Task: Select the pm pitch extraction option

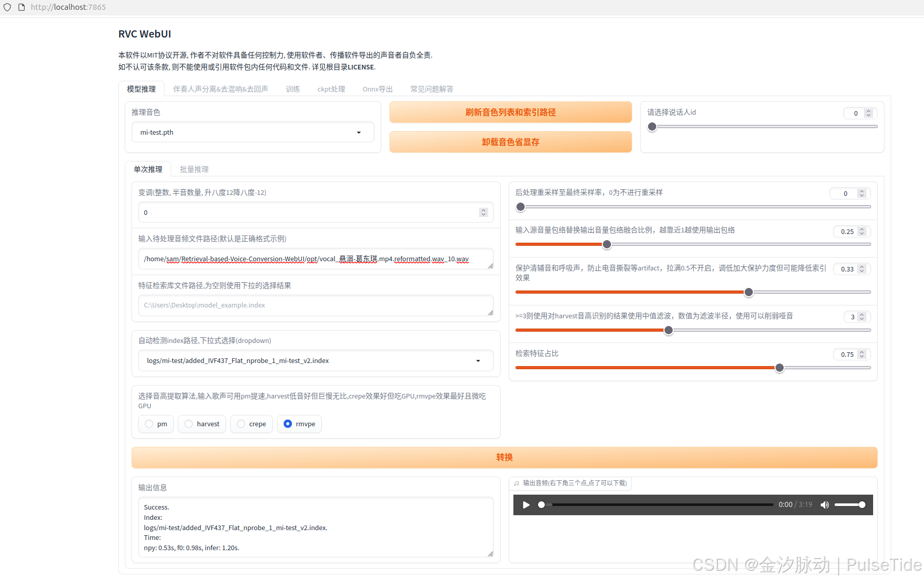Action: click(x=156, y=424)
